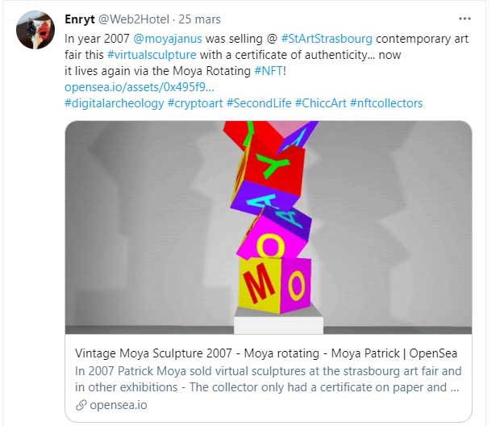Image resolution: width=504 pixels, height=426 pixels.
Task: Click Enryt's profile avatar picture
Action: [x=35, y=31]
